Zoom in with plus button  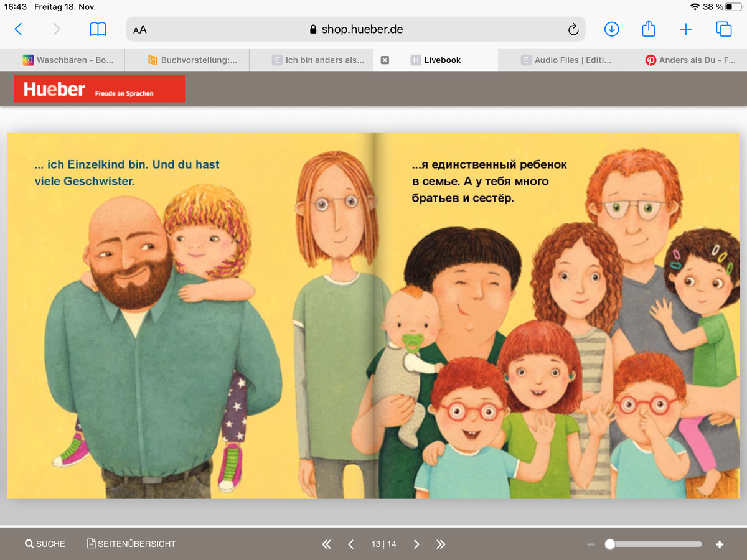click(720, 544)
